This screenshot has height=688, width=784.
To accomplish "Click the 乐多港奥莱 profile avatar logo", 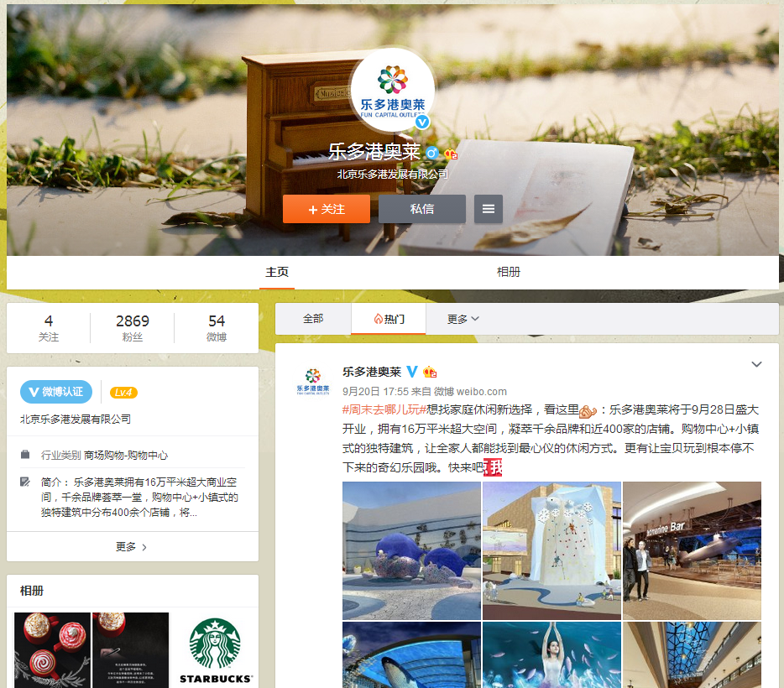I will click(393, 91).
